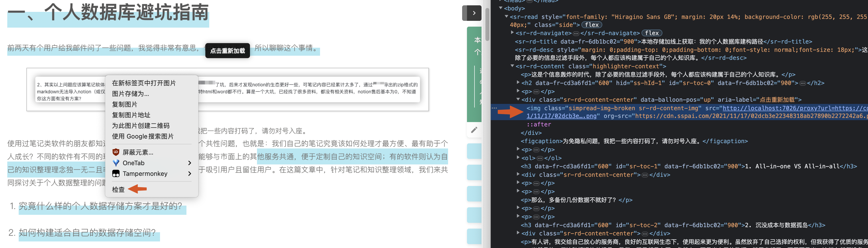Click the uBlock shield icon in context menu
The width and height of the screenshot is (868, 248).
pos(116,152)
